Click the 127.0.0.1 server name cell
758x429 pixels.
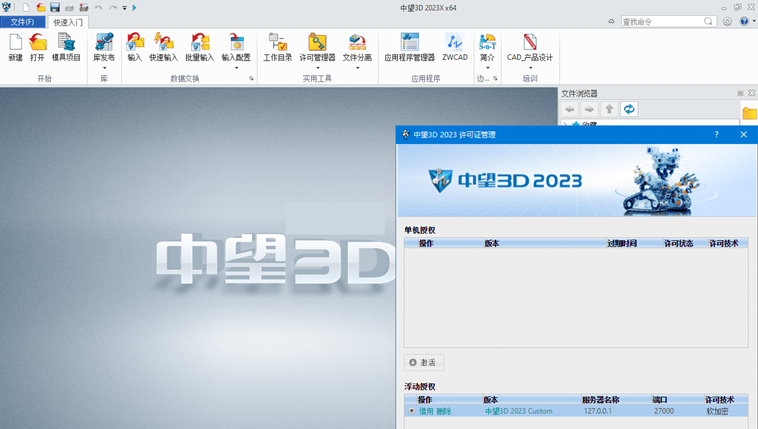pyautogui.click(x=598, y=411)
